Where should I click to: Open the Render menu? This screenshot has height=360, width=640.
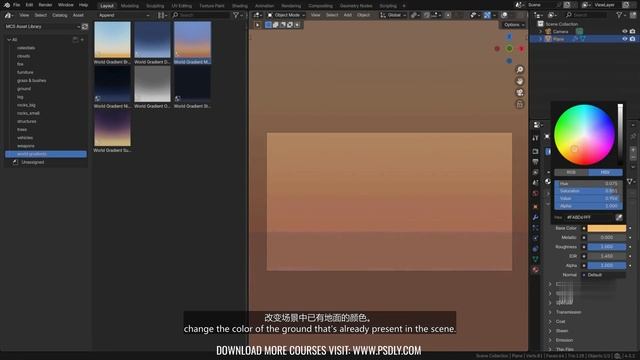[x=45, y=5]
